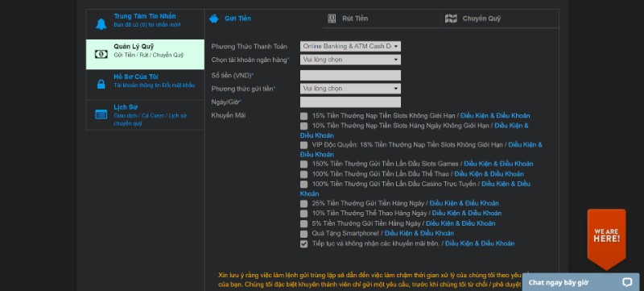The height and width of the screenshot is (291, 644).
Task: Click the chat bubble icon in chat bar
Action: click(x=627, y=282)
